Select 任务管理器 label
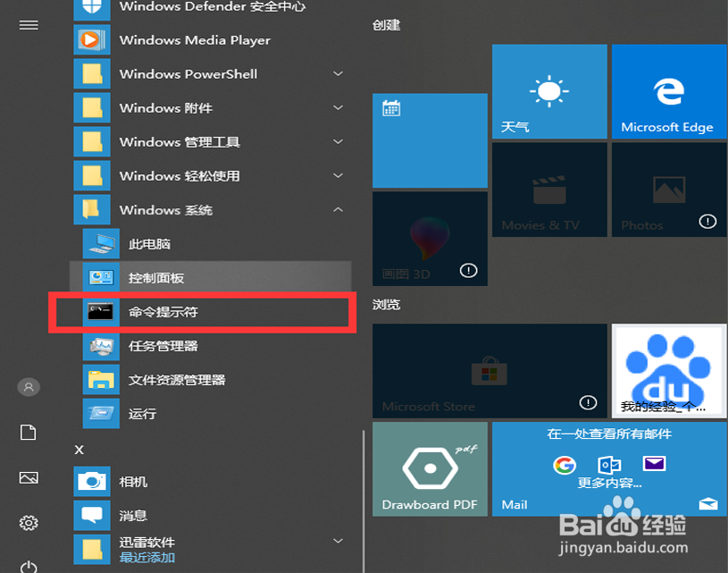 click(x=163, y=346)
